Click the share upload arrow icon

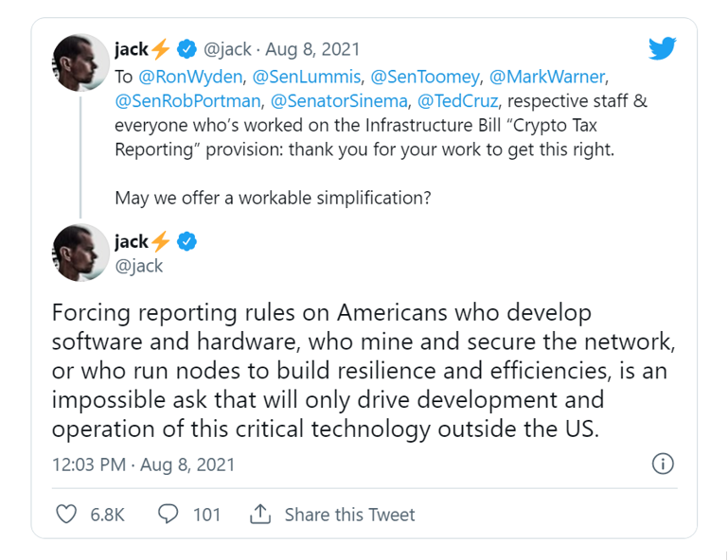259,515
